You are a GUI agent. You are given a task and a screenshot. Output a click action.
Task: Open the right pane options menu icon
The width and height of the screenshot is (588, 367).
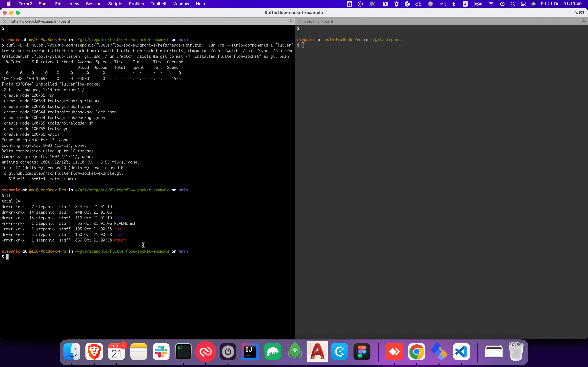click(x=583, y=21)
